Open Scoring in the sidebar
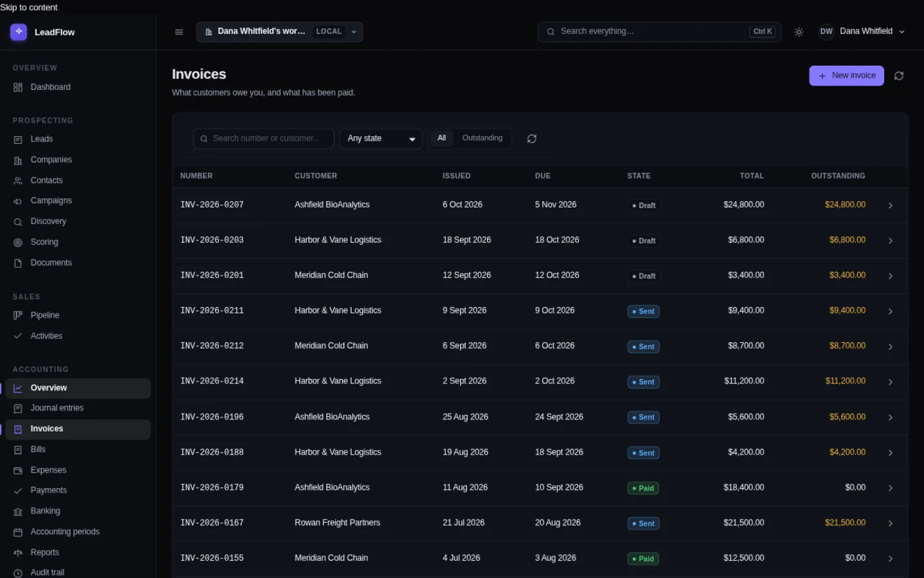The image size is (924, 578). click(78, 242)
